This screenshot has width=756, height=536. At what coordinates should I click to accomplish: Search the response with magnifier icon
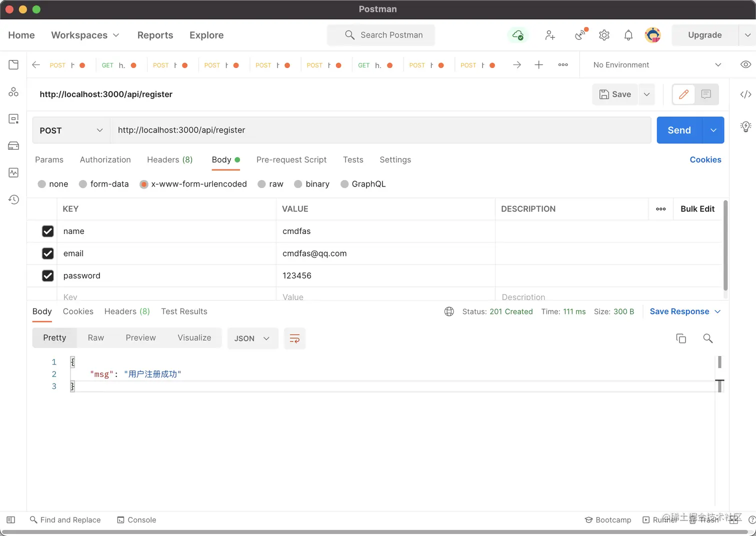tap(707, 338)
